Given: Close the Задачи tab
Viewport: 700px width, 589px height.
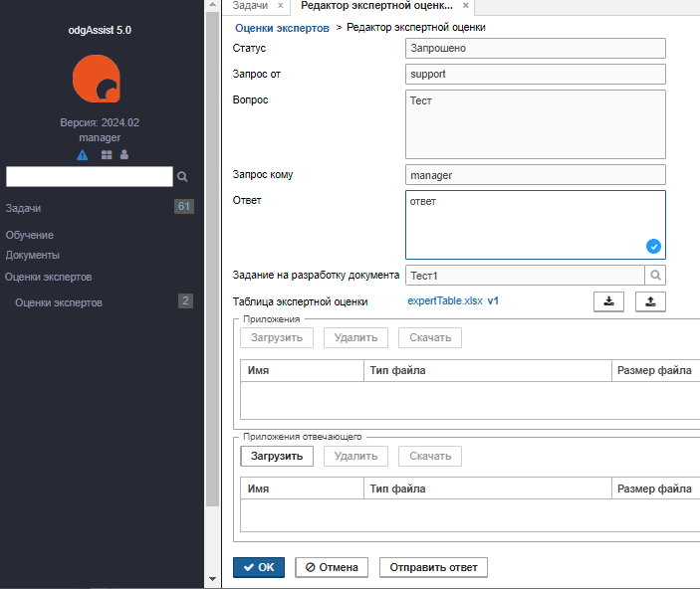Looking at the screenshot, I should coord(281,6).
